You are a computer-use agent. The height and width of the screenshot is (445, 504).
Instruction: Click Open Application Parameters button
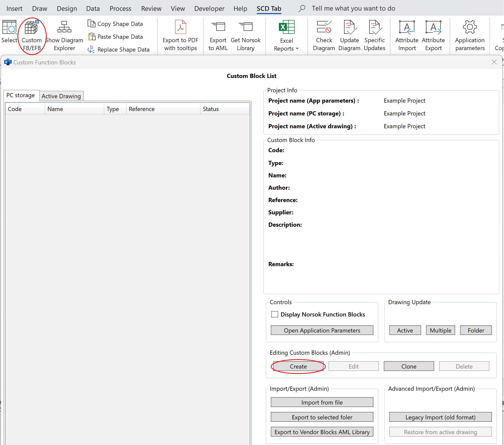point(322,330)
